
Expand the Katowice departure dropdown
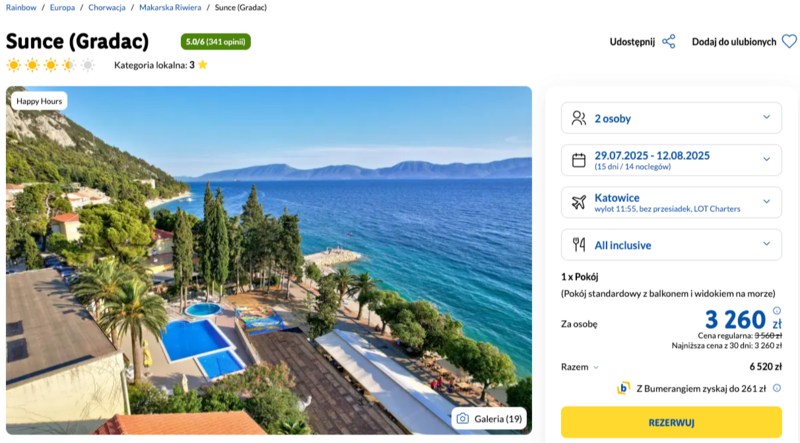(671, 202)
